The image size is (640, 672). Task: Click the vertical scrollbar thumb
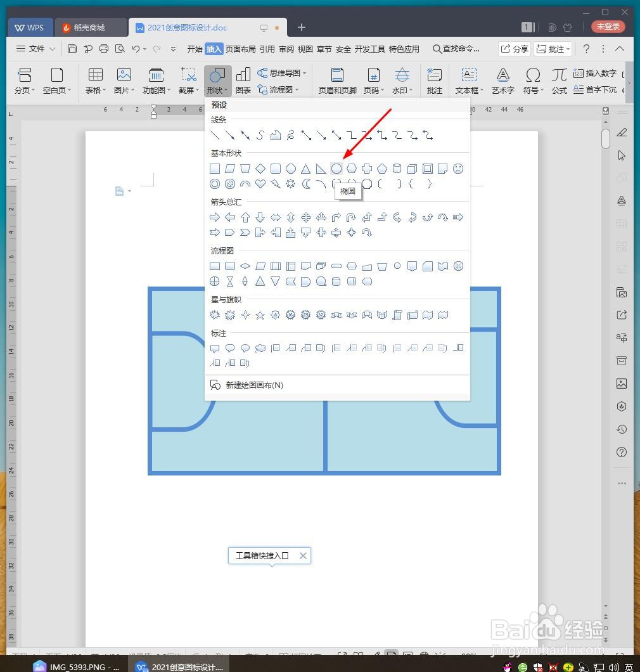606,138
